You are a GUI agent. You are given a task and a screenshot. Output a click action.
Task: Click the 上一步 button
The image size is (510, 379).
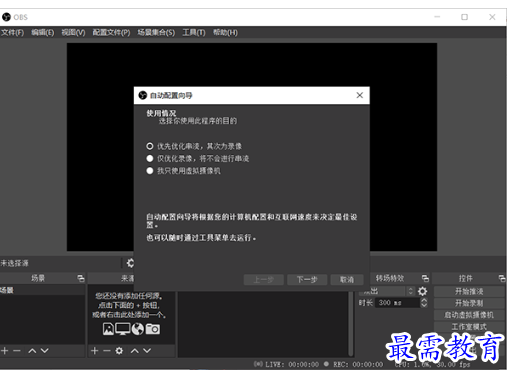coord(264,280)
